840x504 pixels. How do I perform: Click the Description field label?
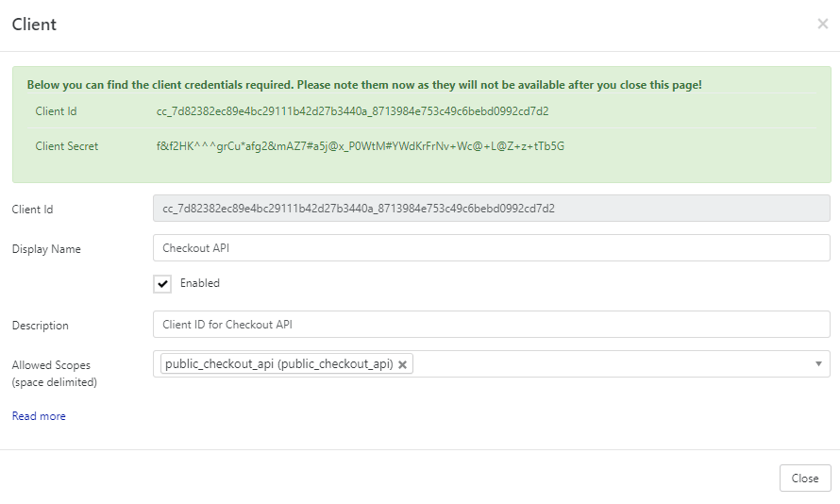point(41,326)
